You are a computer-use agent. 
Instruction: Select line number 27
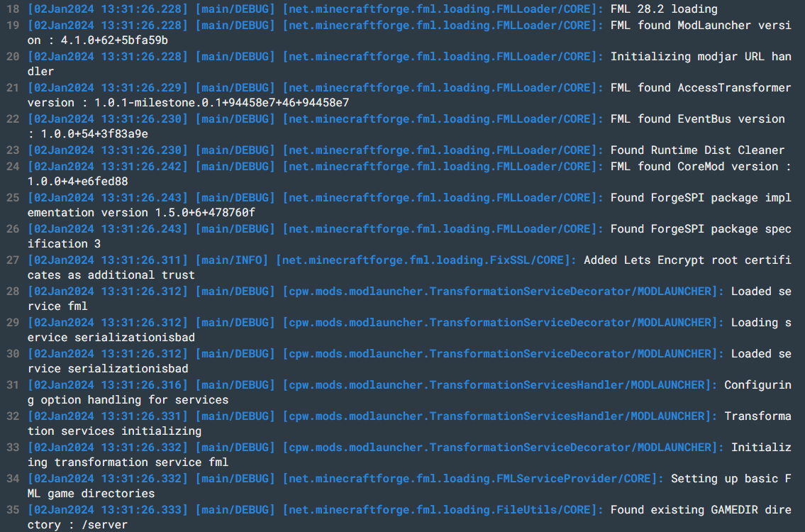coord(13,260)
